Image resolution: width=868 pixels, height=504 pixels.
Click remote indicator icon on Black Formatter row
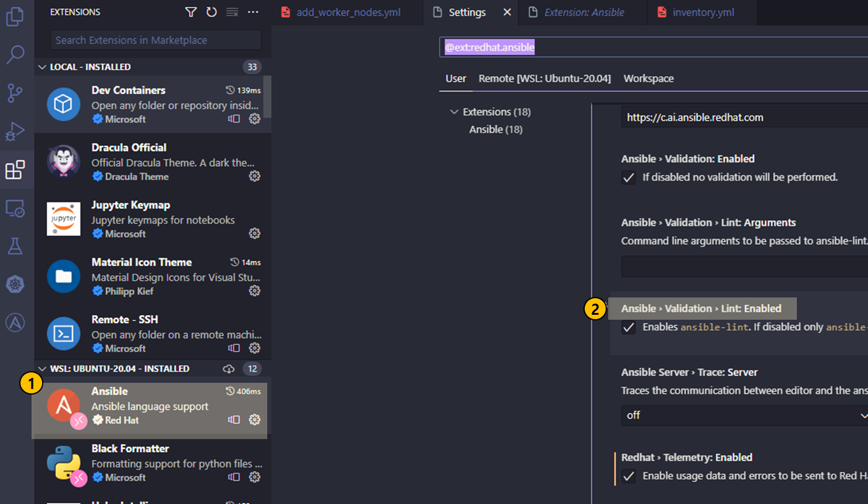click(x=234, y=477)
